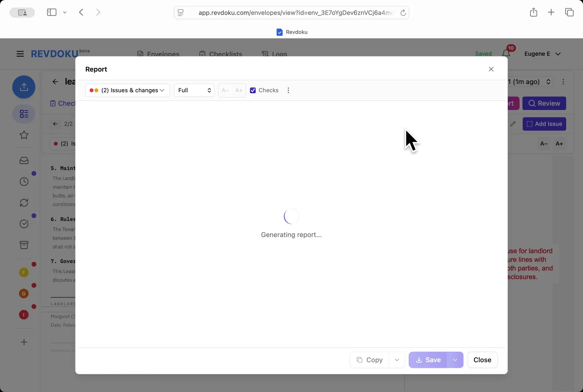Open the hamburger menu next to REVDOKU

click(20, 54)
